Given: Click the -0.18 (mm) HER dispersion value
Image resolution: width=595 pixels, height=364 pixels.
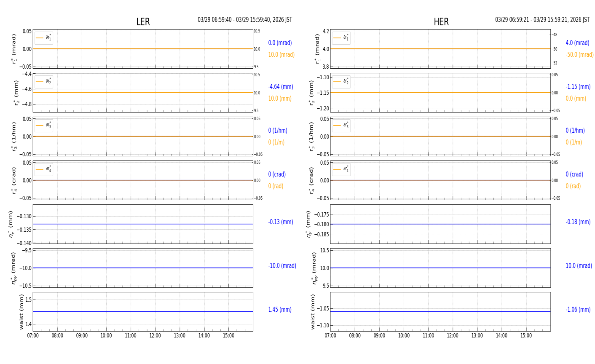Looking at the screenshot, I should (x=578, y=222).
